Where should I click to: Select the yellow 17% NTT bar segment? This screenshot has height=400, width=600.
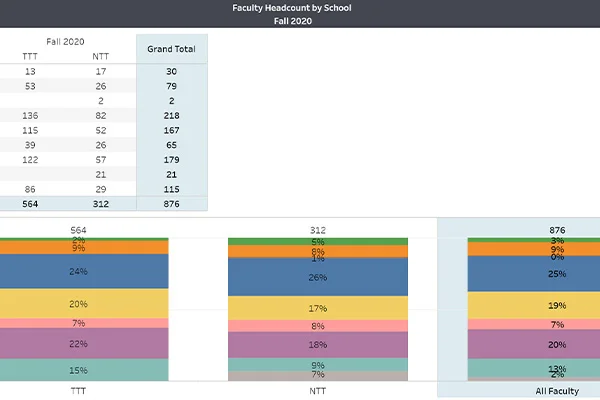(x=318, y=308)
